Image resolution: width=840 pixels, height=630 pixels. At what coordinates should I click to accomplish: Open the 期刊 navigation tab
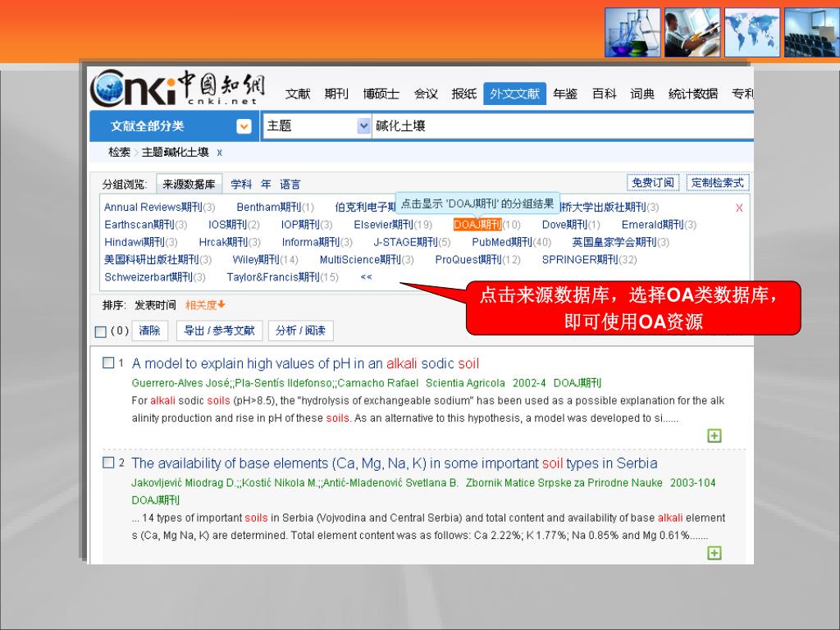[x=336, y=94]
